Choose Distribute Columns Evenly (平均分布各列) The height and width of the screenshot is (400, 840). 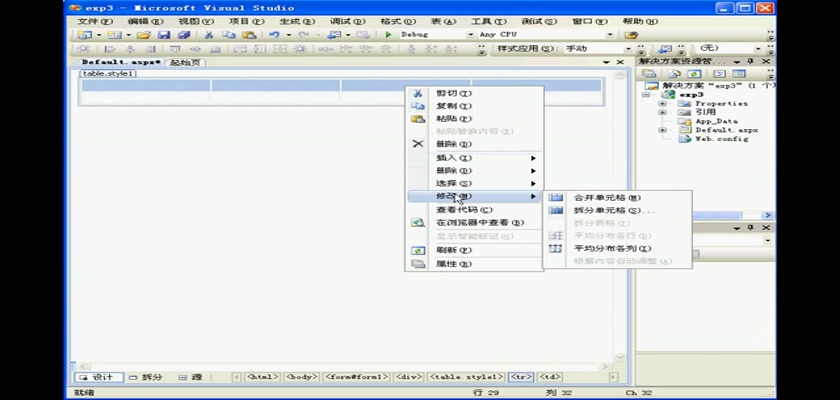coord(612,249)
